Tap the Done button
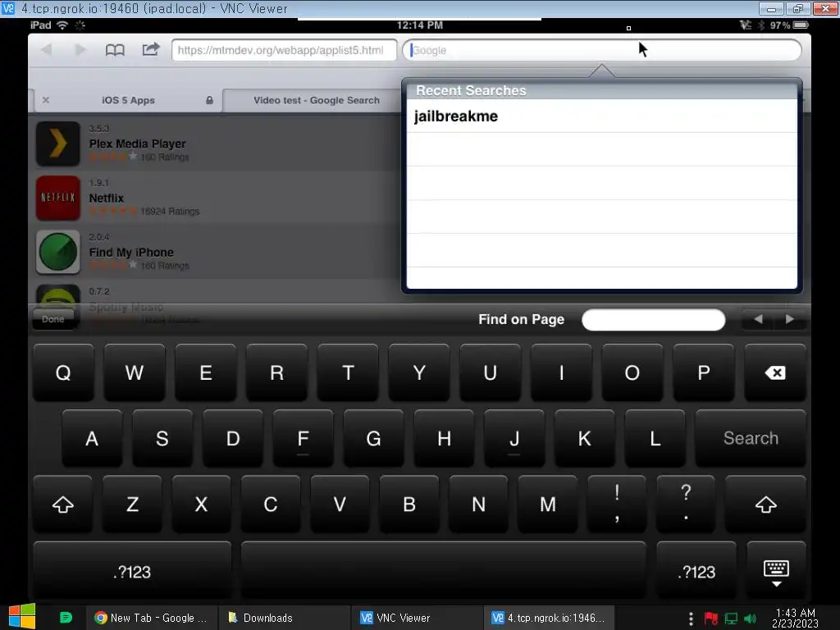Image resolution: width=840 pixels, height=630 pixels. [x=53, y=319]
